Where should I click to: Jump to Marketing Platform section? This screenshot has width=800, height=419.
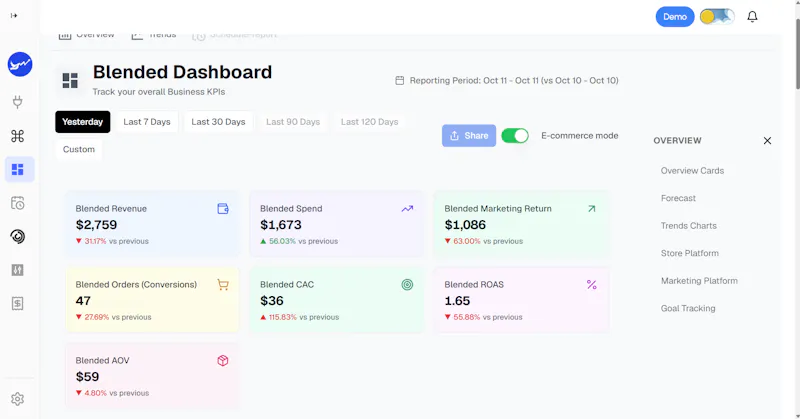pos(699,281)
